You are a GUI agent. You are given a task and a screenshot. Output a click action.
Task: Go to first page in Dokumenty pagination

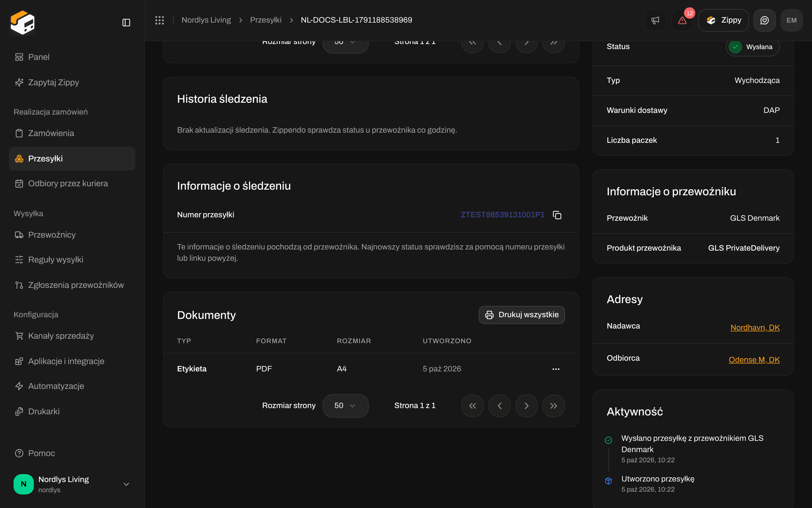coord(473,406)
